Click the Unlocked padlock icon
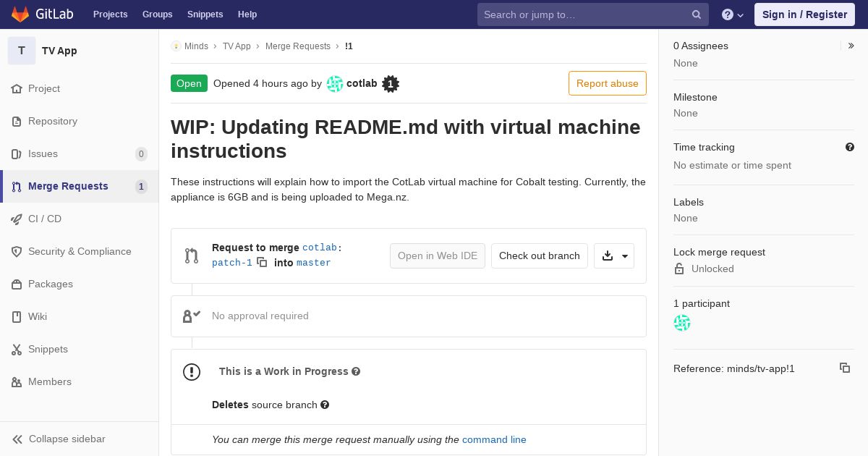Viewport: 868px width, 456px height. coord(679,269)
